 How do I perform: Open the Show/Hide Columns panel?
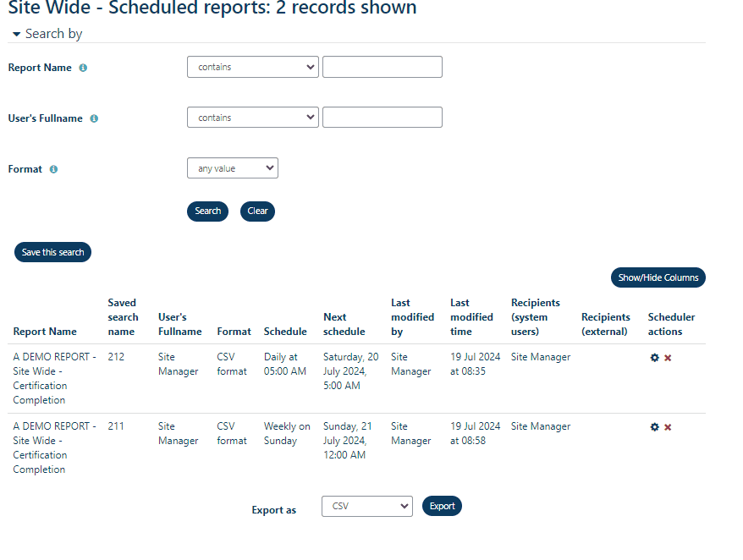(658, 277)
